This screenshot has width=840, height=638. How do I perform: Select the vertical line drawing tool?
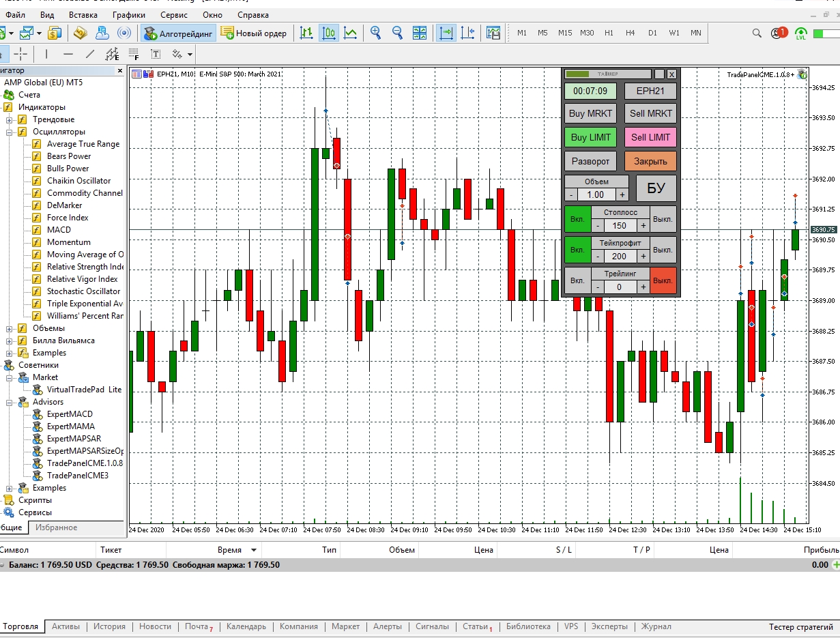(x=46, y=54)
